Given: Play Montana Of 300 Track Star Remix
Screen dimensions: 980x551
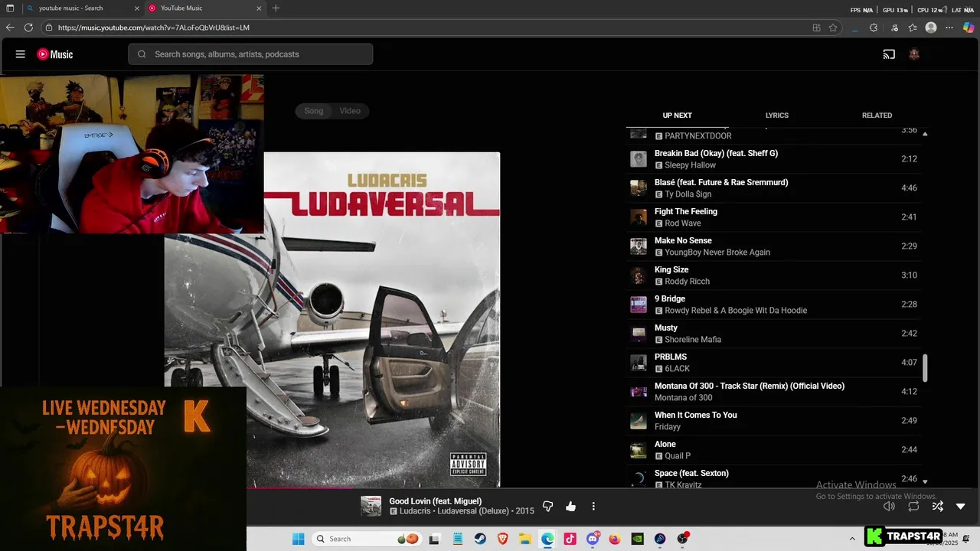Looking at the screenshot, I should (773, 392).
